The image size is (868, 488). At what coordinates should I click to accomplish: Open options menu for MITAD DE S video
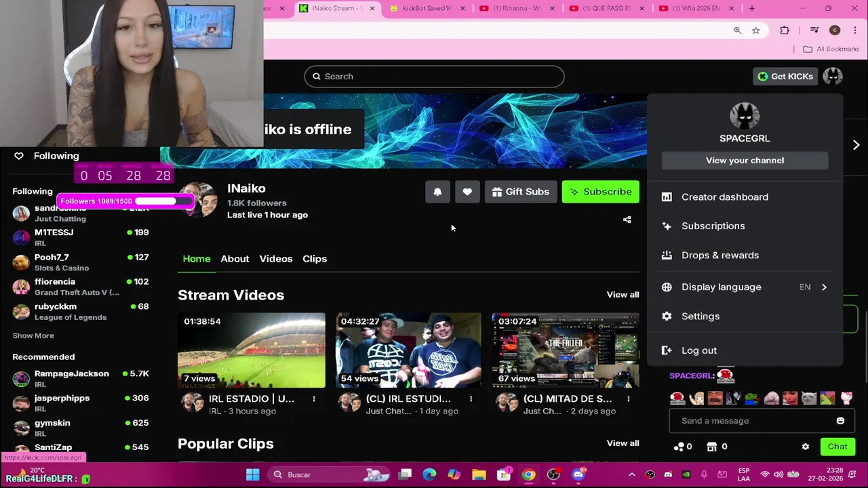tap(628, 399)
